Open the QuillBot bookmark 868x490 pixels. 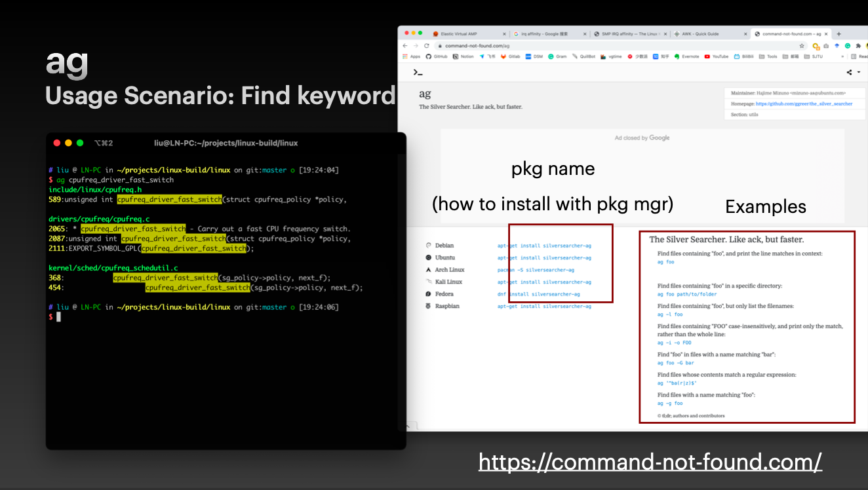point(583,56)
